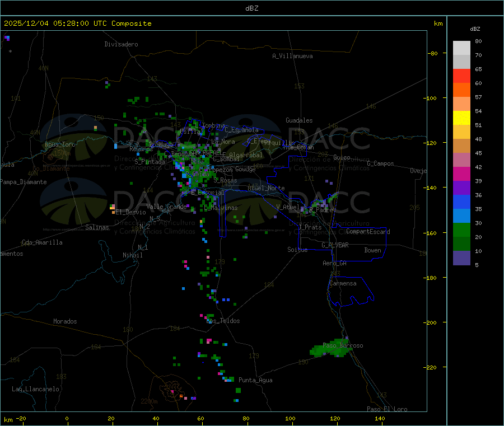The height and width of the screenshot is (426, 504).
Task: Click the 60 km horizontal axis tick
Action: point(200,418)
